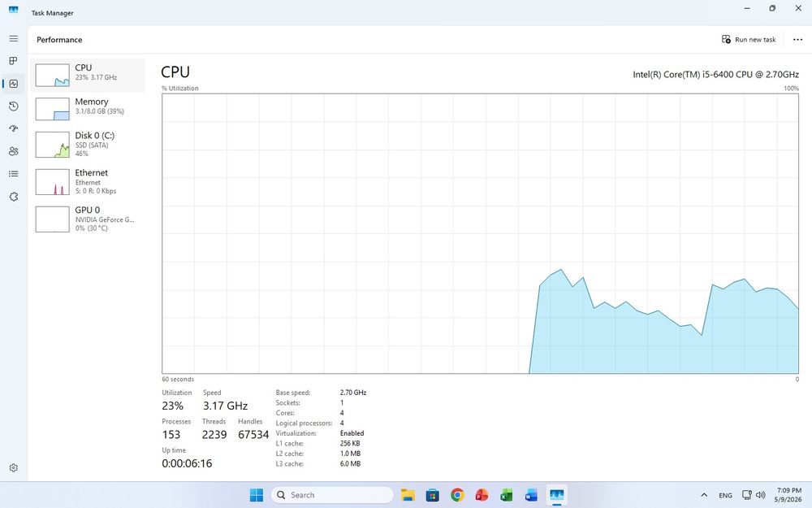Click ENG language indicator
812x508 pixels.
pos(725,495)
